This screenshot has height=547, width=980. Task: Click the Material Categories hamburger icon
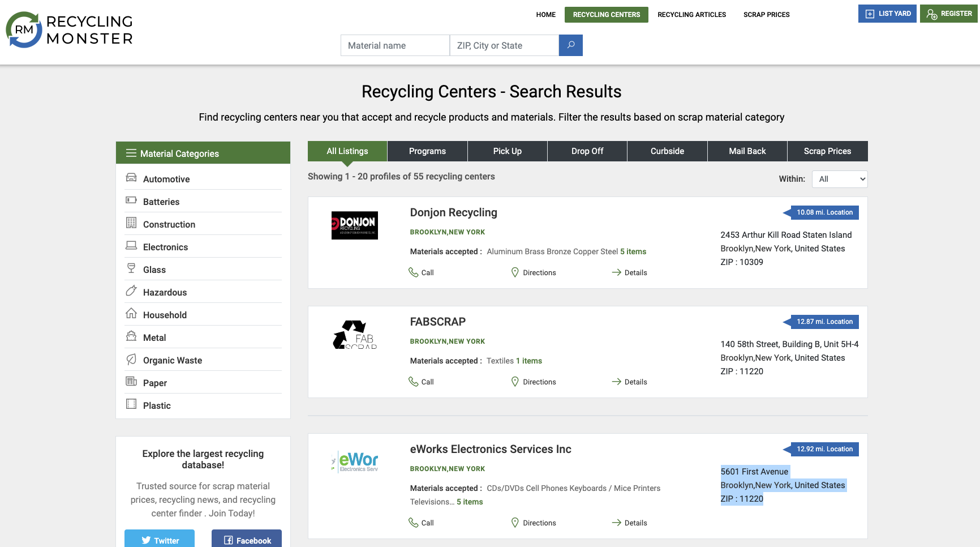pyautogui.click(x=131, y=153)
